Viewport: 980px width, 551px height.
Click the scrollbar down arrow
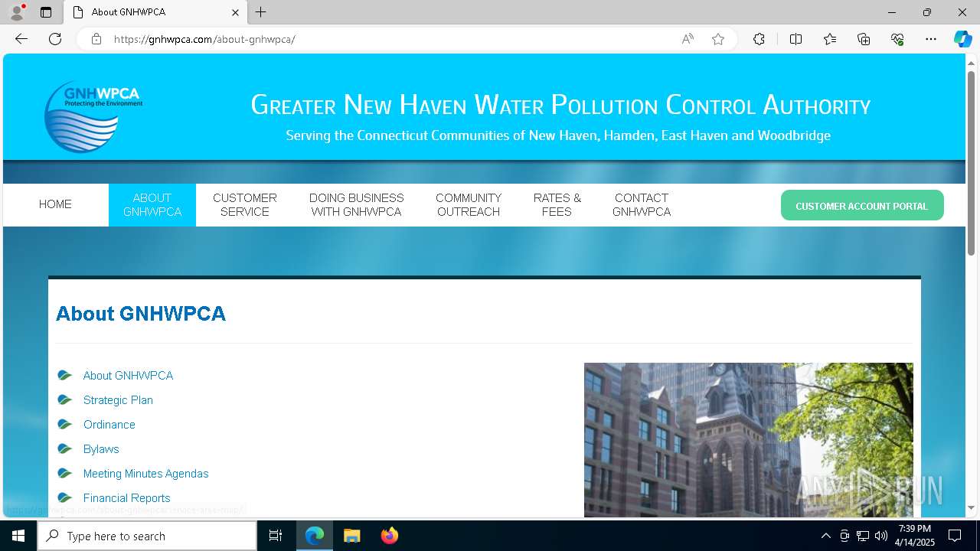971,507
